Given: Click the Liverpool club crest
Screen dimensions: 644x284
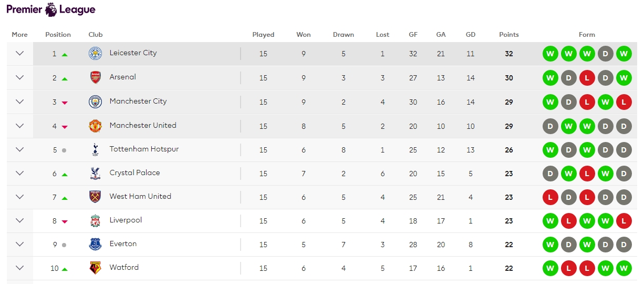Looking at the screenshot, I should [95, 221].
